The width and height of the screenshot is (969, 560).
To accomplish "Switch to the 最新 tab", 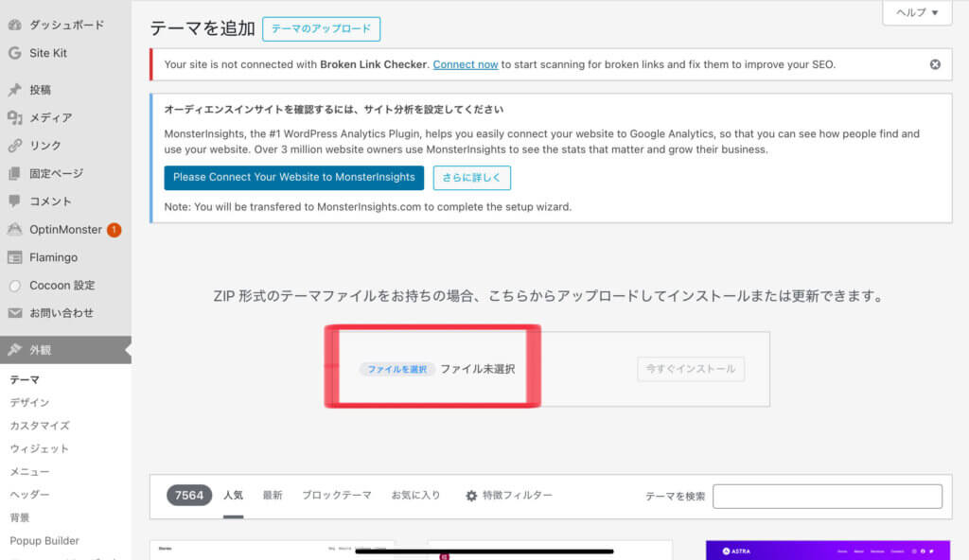I will [273, 496].
